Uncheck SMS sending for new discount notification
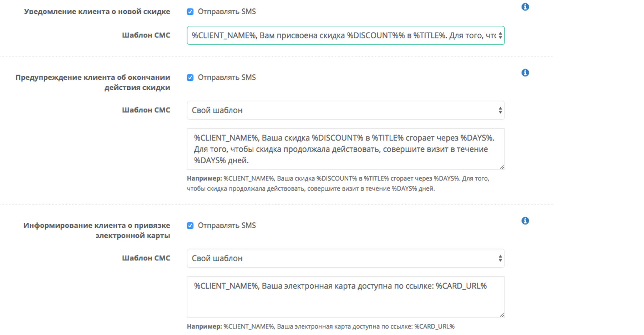This screenshot has height=335, width=644. (x=190, y=12)
